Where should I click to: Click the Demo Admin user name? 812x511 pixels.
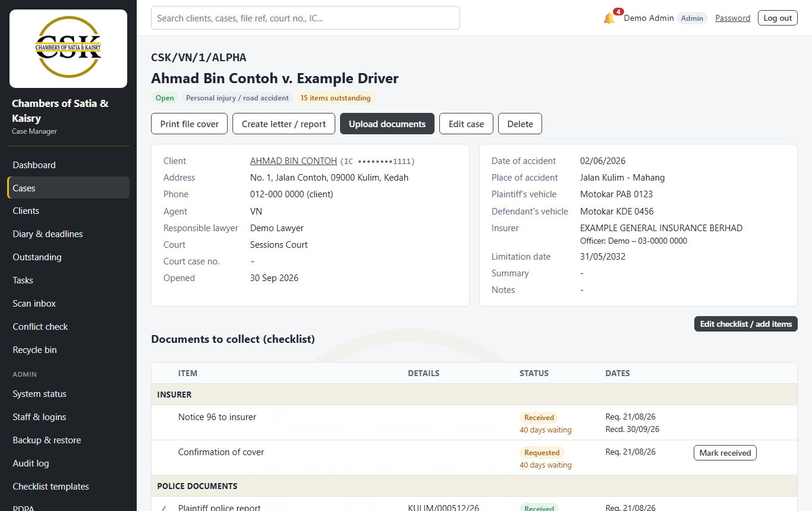pos(649,18)
